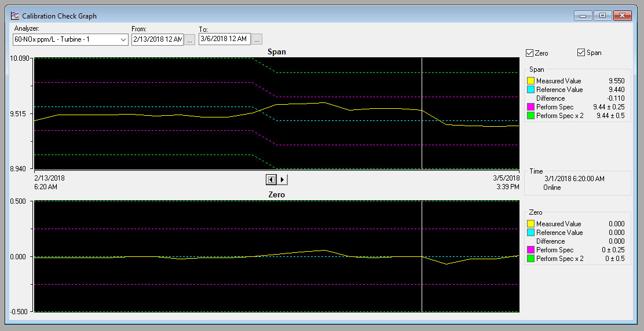Image resolution: width=644 pixels, height=331 pixels.
Task: Click the time 3/1/2018 6:20:00 AM
Action: 574,179
